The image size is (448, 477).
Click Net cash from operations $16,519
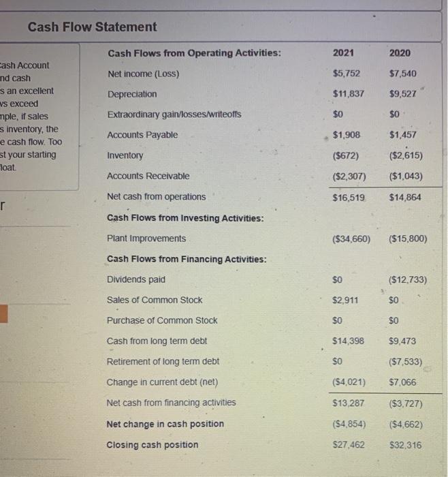point(349,197)
